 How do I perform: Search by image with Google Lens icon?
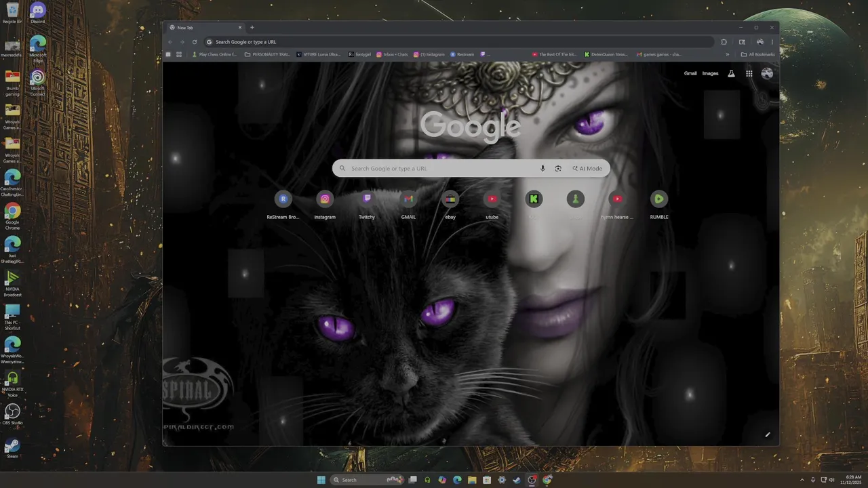click(x=558, y=168)
